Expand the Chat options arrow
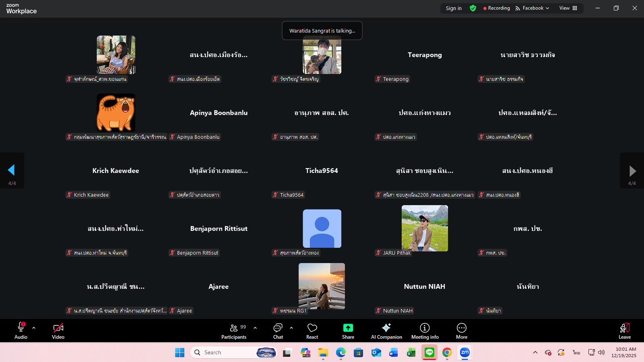Viewport: 644px width, 362px height. [x=291, y=328]
